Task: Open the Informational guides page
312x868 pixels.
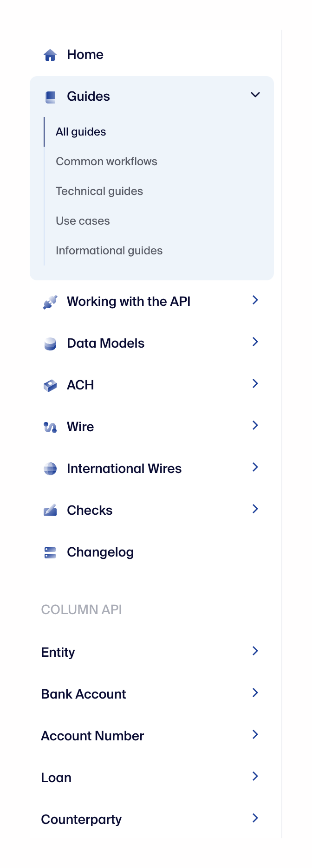Action: pos(109,250)
